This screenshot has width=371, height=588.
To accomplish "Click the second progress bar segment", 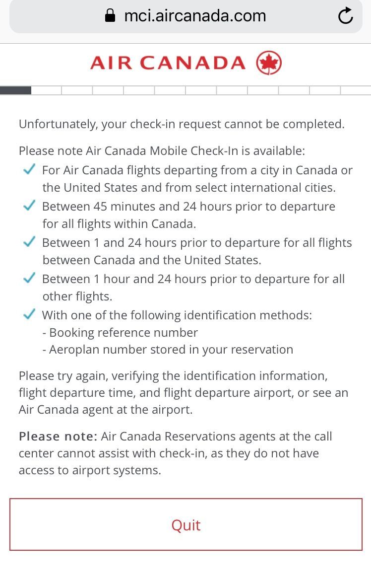I will click(x=46, y=90).
